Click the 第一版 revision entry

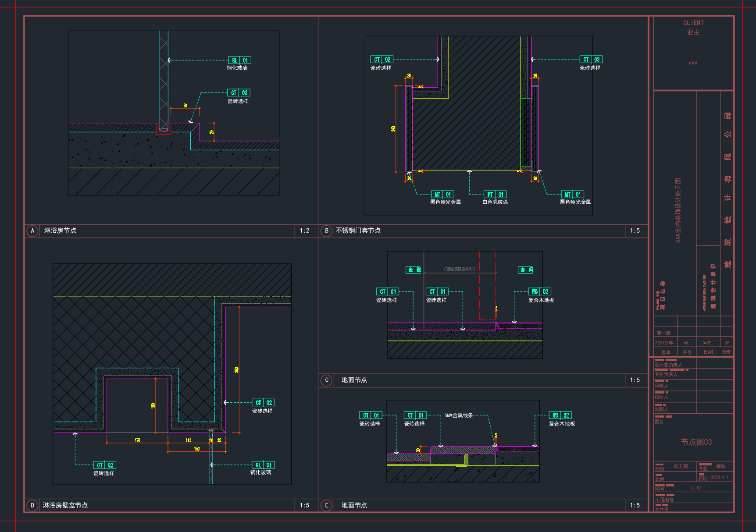pos(663,333)
